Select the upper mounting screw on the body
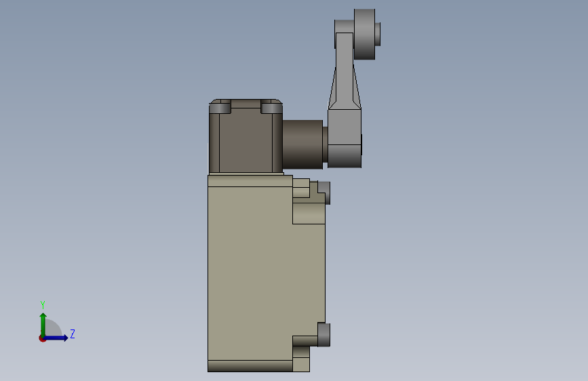The width and height of the screenshot is (588, 381). coord(324,193)
